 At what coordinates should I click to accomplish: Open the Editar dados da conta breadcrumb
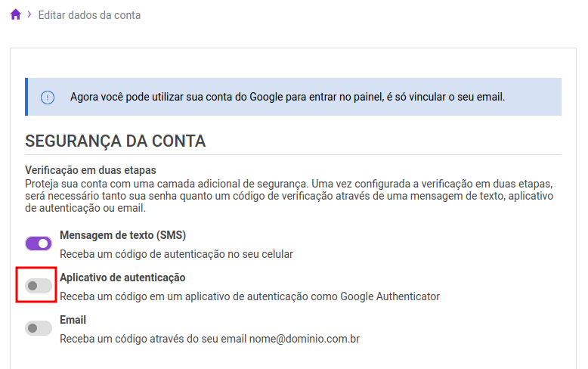89,15
